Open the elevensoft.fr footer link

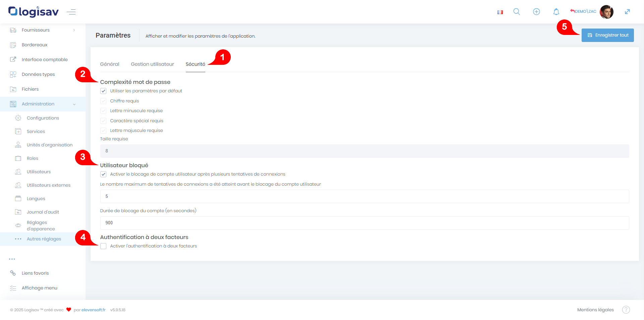pyautogui.click(x=93, y=310)
